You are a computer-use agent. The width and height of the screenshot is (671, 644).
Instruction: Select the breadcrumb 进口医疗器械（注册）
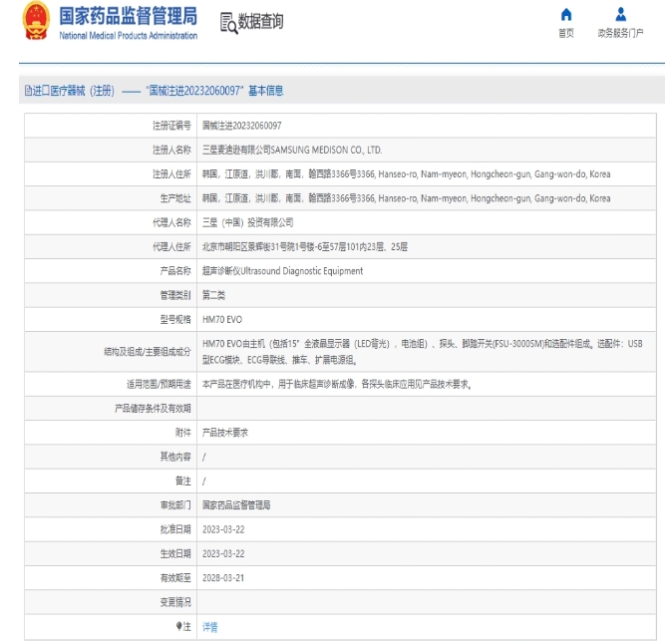click(x=74, y=91)
